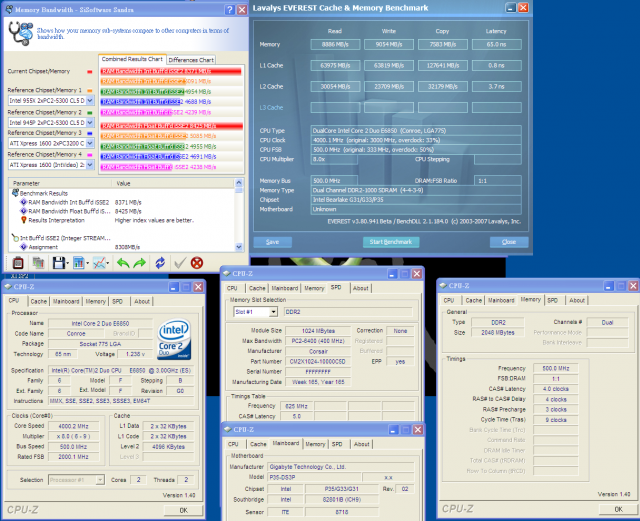The image size is (640, 521).
Task: Click the magenta Reference Chipset/Memory 4 marker
Action: [x=89, y=155]
